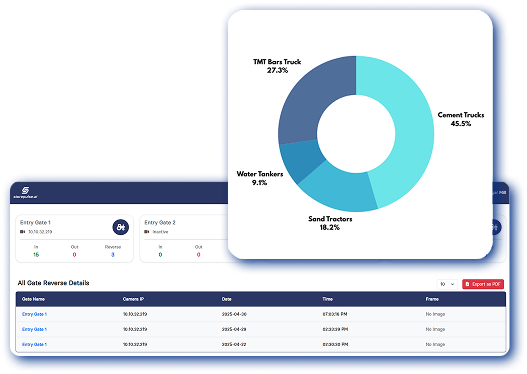Click the date cell '2025-04-30'
This screenshot has height=374, width=527.
234,314
